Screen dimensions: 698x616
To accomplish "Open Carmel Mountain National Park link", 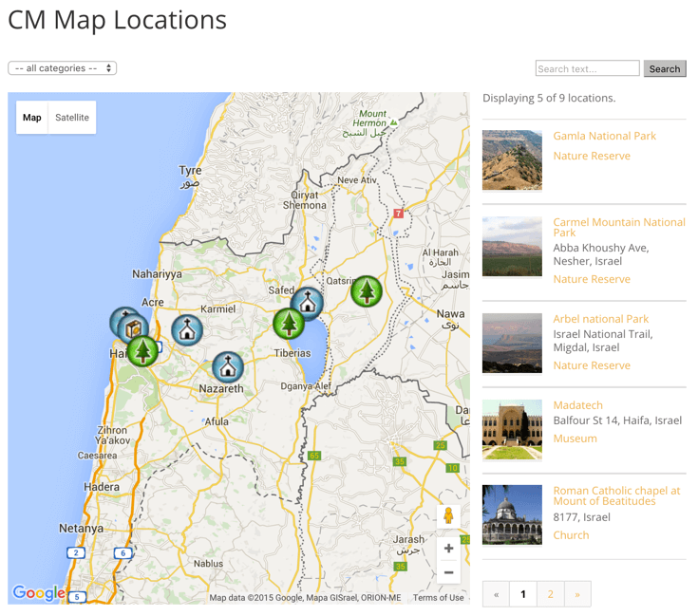I will click(x=619, y=227).
